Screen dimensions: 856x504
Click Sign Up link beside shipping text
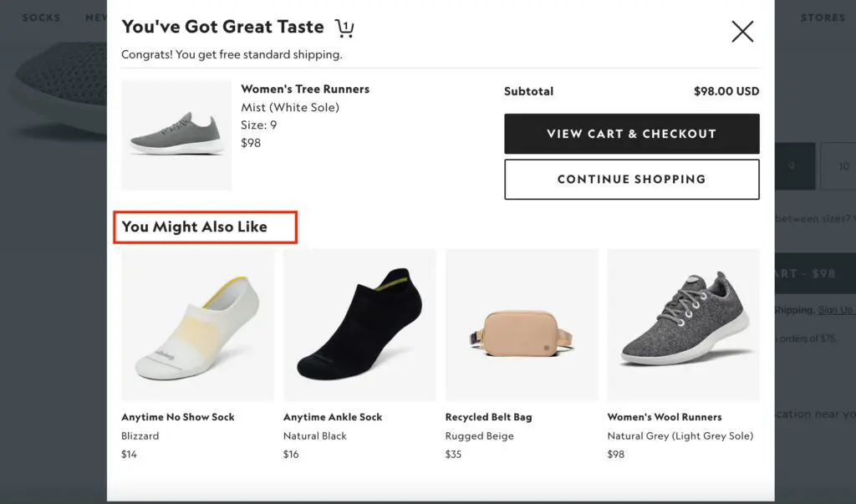point(835,310)
